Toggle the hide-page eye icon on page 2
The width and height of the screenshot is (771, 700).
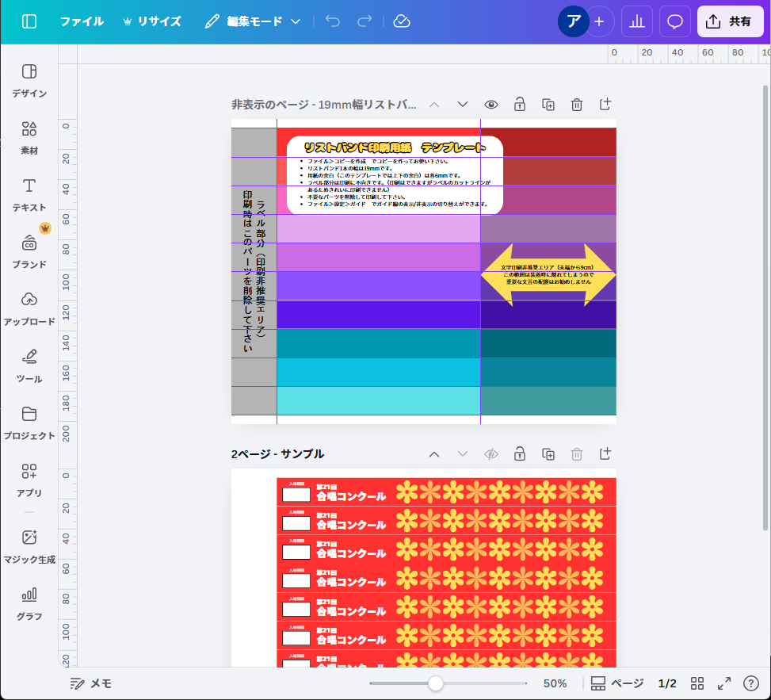[491, 454]
